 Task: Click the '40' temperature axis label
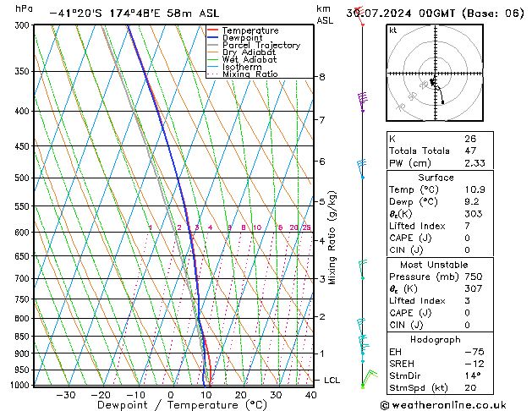point(310,395)
